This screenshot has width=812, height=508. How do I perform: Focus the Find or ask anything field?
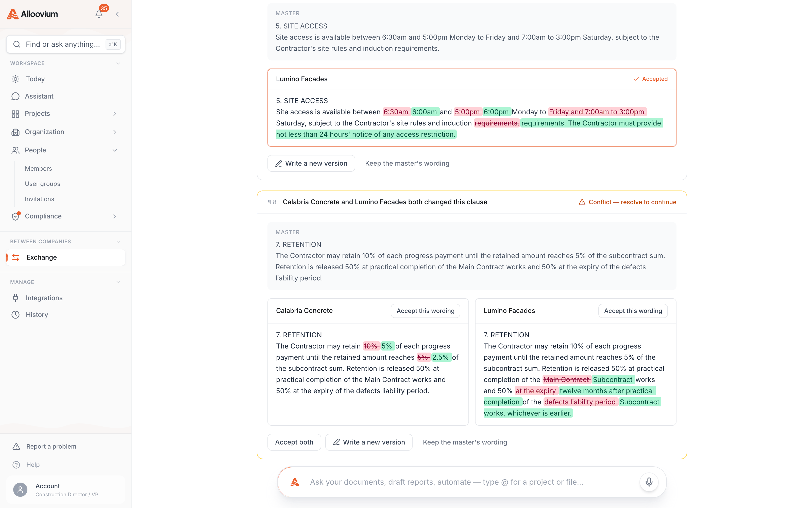[66, 44]
